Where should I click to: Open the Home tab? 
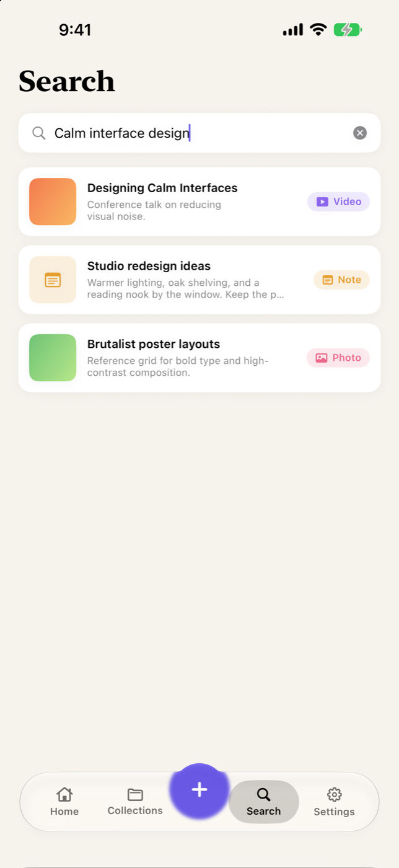pos(64,802)
